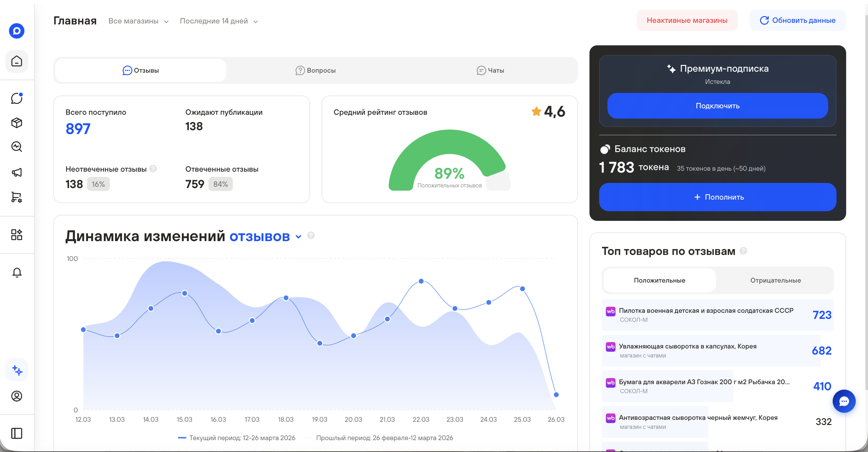This screenshot has width=868, height=452.
Task: Open the products box icon in sidebar
Action: point(16,123)
